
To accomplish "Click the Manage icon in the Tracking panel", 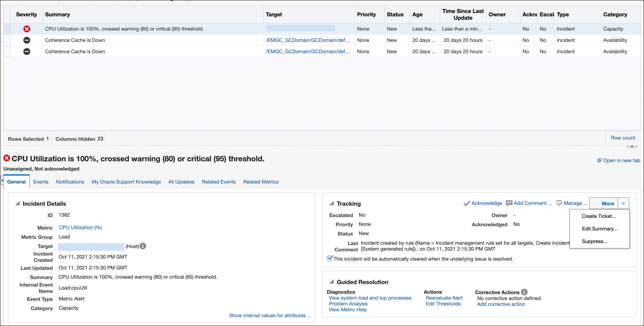I will (559, 203).
